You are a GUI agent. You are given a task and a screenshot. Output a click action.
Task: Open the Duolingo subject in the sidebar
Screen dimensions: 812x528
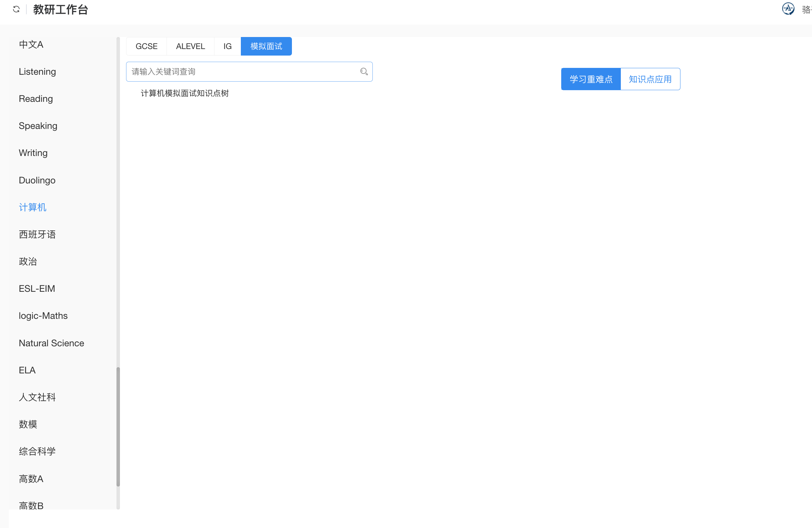point(37,180)
